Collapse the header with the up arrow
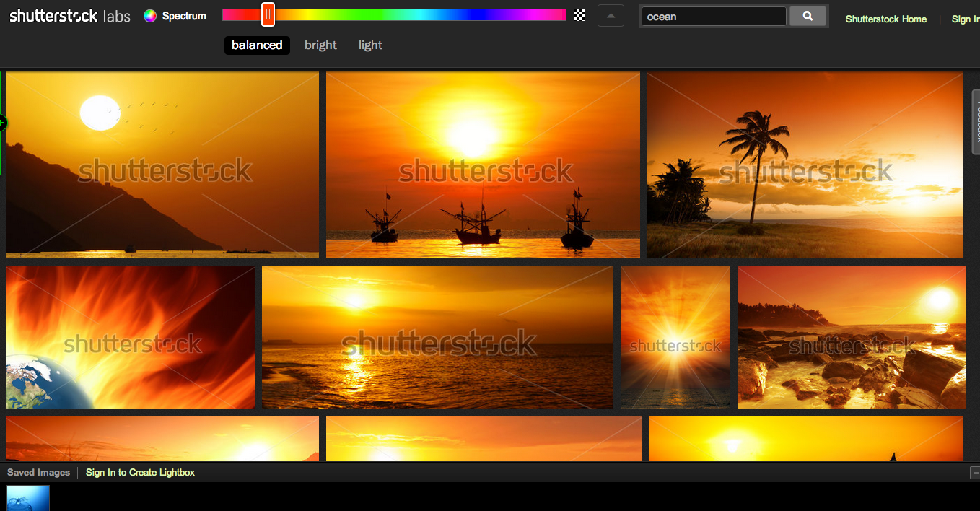980x511 pixels. (x=611, y=16)
